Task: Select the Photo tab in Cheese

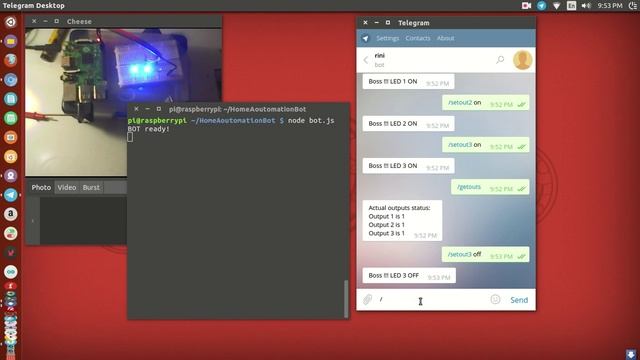Action: (41, 187)
